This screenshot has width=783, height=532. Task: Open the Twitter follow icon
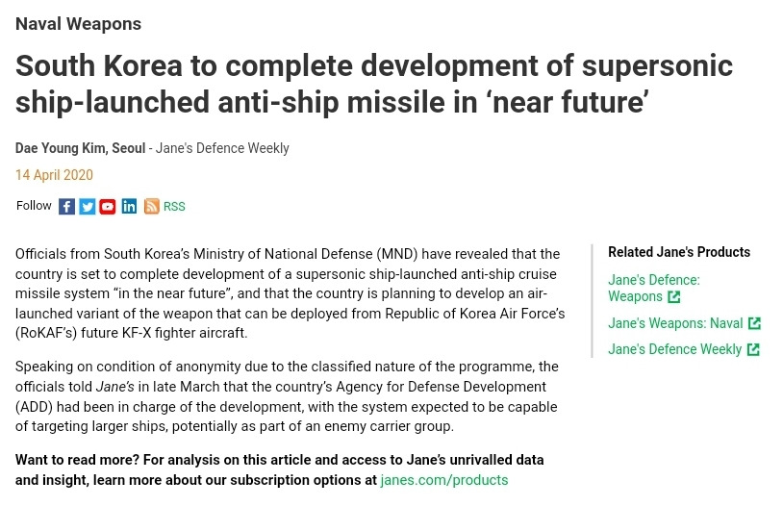tap(88, 206)
